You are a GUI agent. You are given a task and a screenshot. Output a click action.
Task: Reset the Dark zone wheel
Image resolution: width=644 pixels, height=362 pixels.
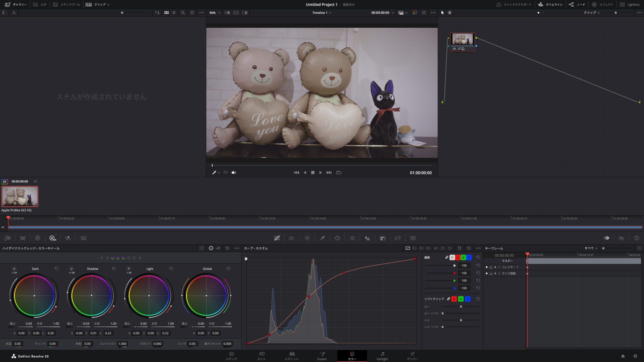(57, 268)
